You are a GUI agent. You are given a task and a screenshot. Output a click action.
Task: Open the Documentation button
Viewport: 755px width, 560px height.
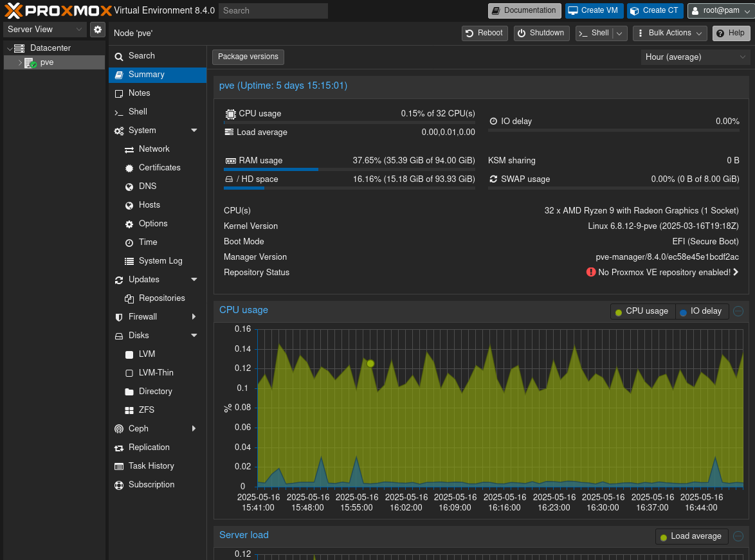click(x=524, y=10)
